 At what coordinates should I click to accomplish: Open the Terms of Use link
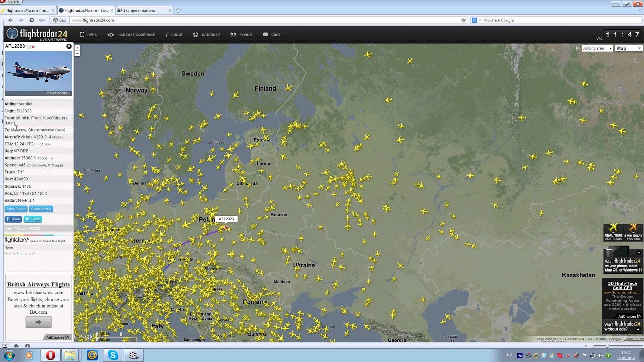pyautogui.click(x=634, y=339)
